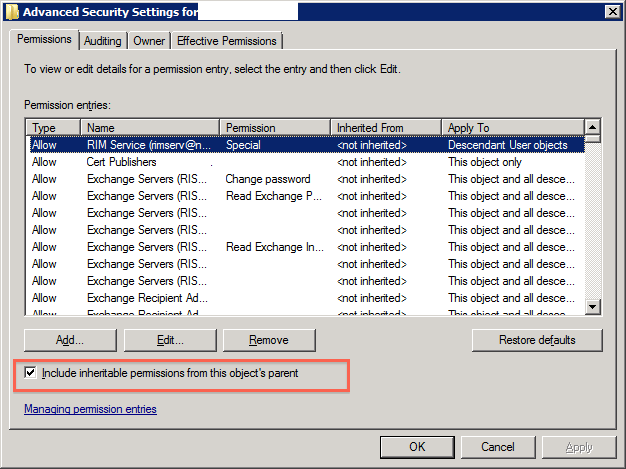Image resolution: width=626 pixels, height=469 pixels.
Task: Click the Cancel button
Action: pyautogui.click(x=497, y=446)
